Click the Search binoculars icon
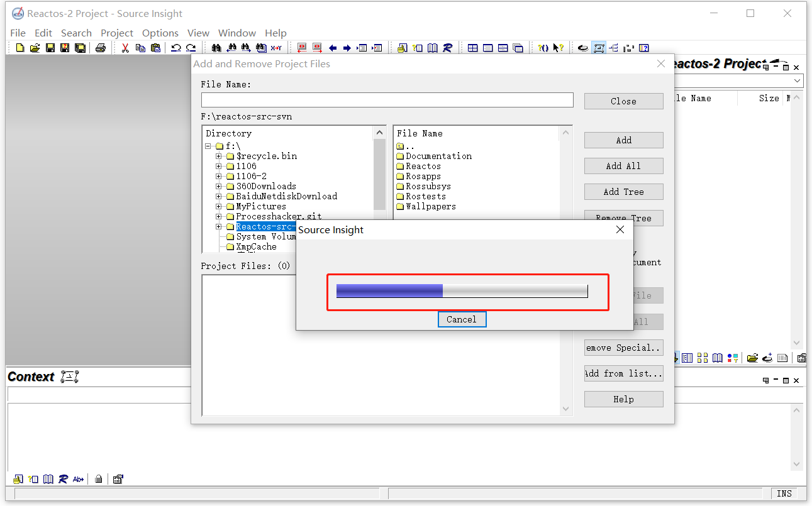This screenshot has width=812, height=506. pyautogui.click(x=216, y=48)
